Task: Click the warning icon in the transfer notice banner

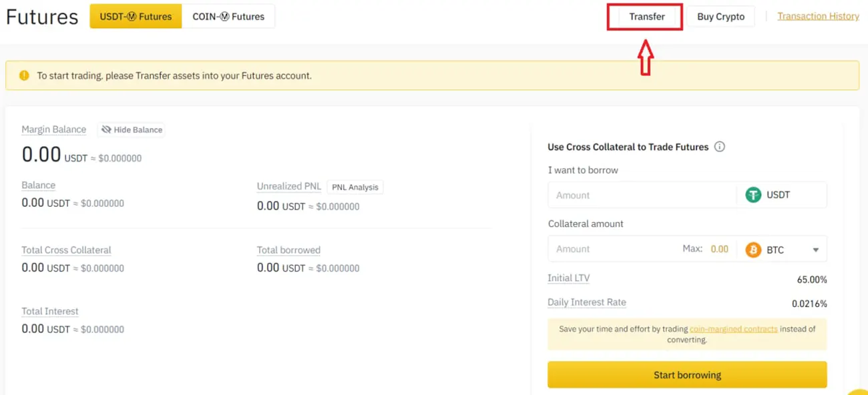Action: [x=25, y=75]
